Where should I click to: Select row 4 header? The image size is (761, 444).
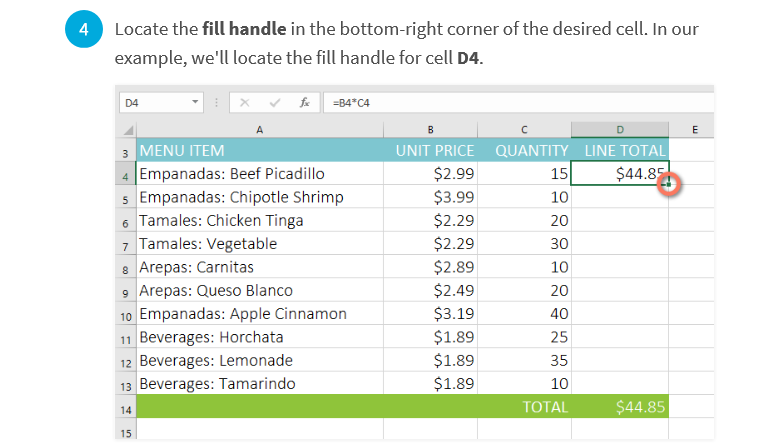tap(126, 173)
